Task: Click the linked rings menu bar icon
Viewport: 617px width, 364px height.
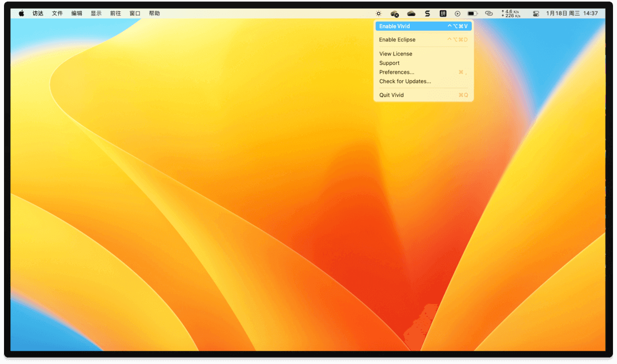Action: [x=488, y=13]
